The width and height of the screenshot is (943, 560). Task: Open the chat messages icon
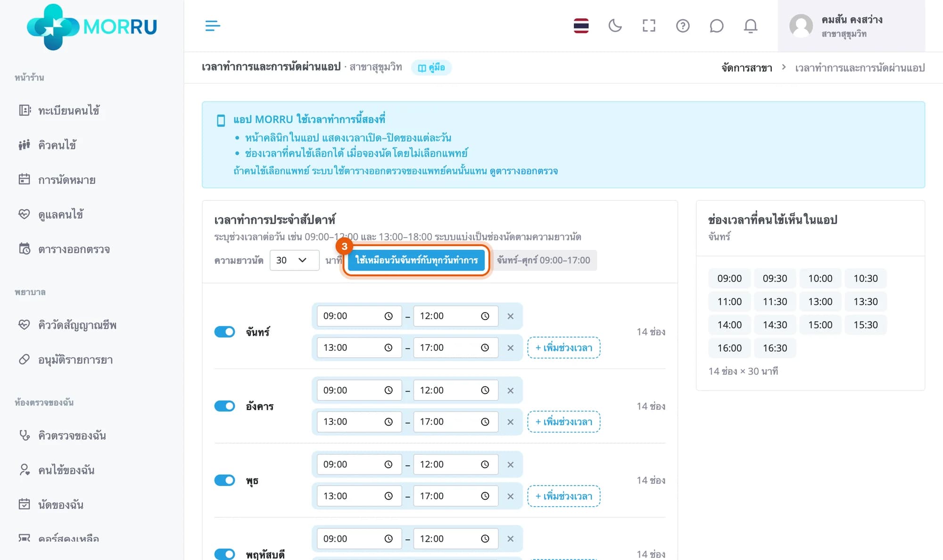(x=717, y=25)
